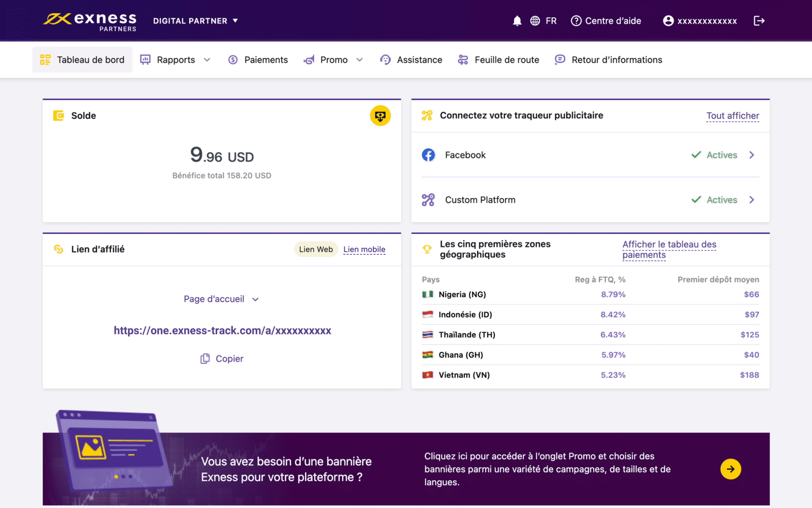This screenshot has height=508, width=812.
Task: Click the copy icon beside Copier
Action: pyautogui.click(x=205, y=359)
